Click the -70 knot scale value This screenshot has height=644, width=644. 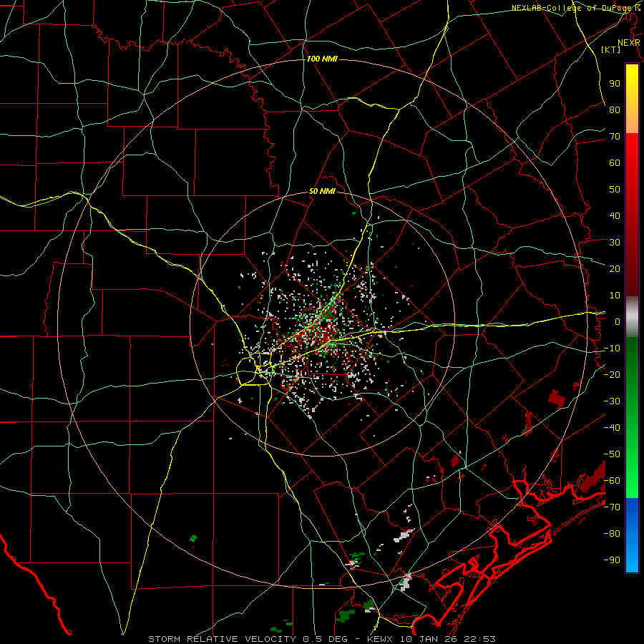coord(612,507)
